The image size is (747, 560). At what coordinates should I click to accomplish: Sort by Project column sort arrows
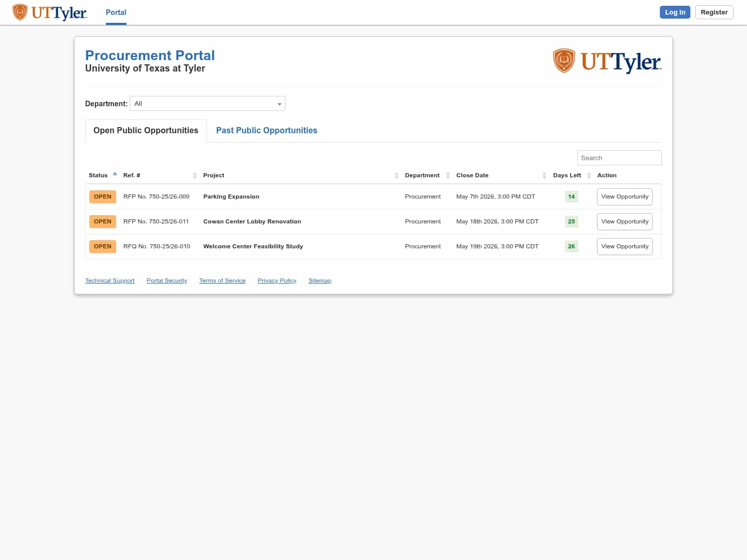point(396,176)
